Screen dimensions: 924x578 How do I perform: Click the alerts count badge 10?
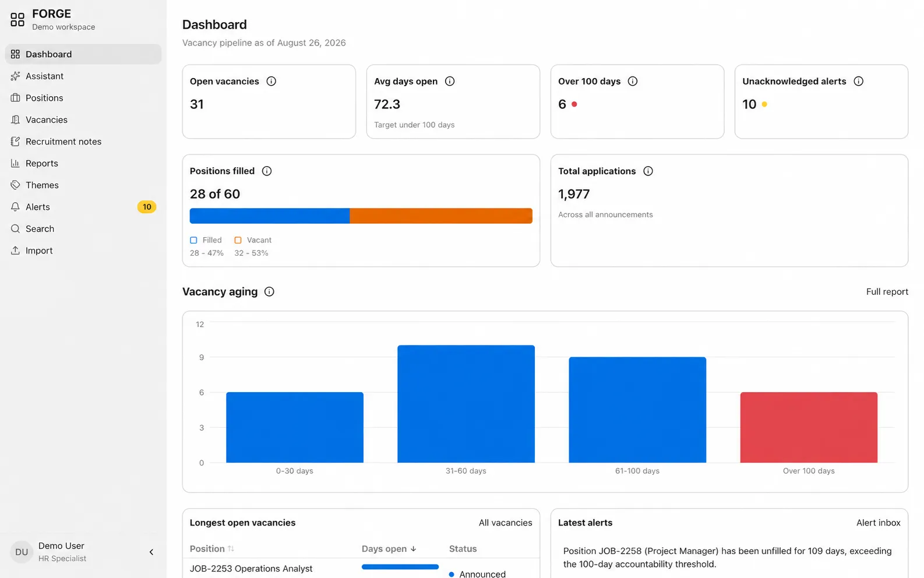pyautogui.click(x=147, y=207)
